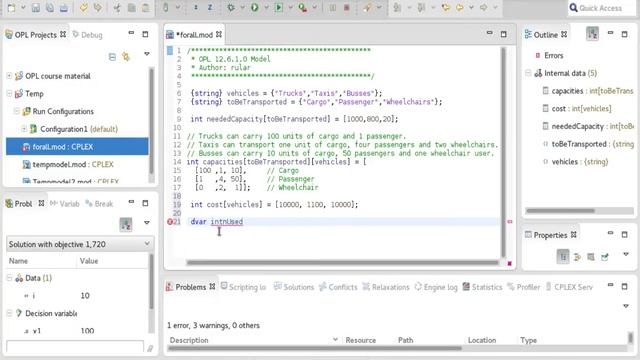Viewport: 640px width, 360px height.
Task: Click the Cut scissors toolbar icon
Action: click(117, 7)
